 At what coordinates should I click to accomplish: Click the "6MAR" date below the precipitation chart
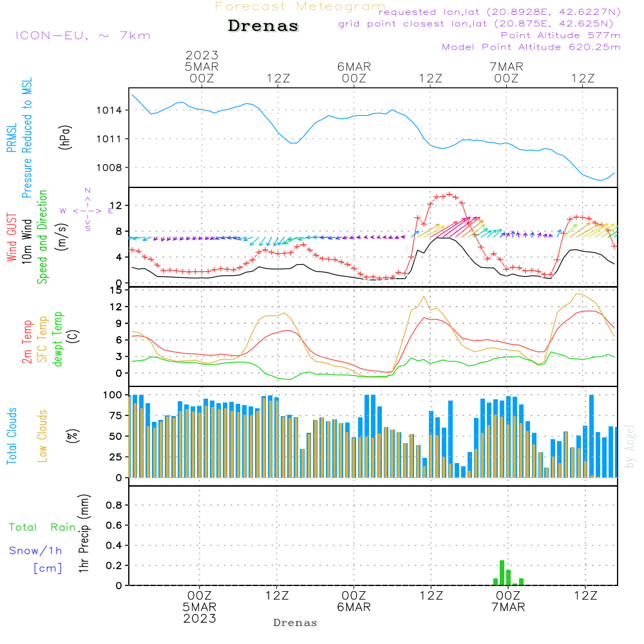click(354, 607)
